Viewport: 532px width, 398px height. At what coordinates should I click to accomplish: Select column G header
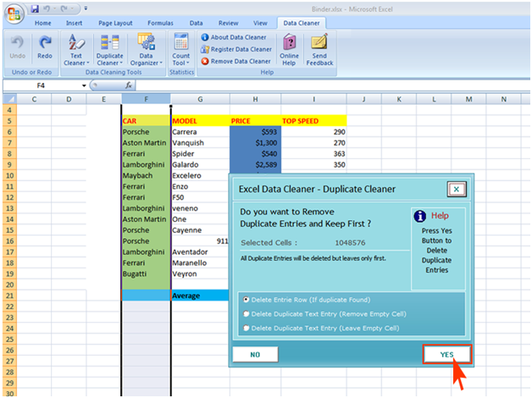point(200,99)
